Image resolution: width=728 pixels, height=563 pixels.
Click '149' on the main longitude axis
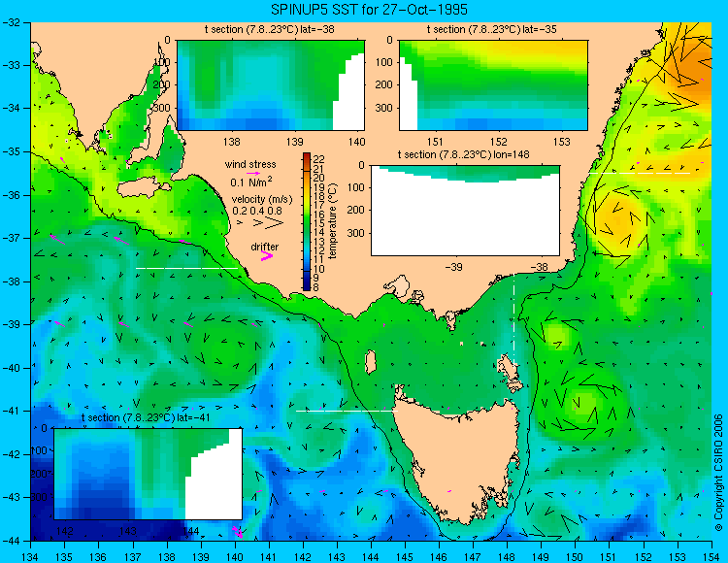click(x=541, y=557)
